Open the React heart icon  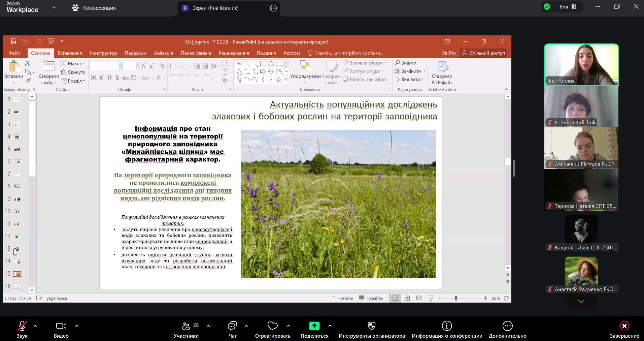[x=272, y=326]
